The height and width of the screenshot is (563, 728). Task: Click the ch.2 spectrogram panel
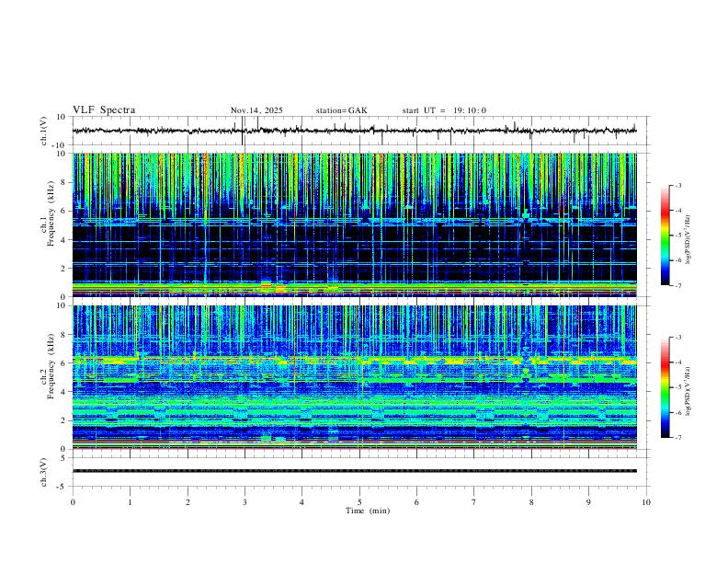[x=355, y=377]
